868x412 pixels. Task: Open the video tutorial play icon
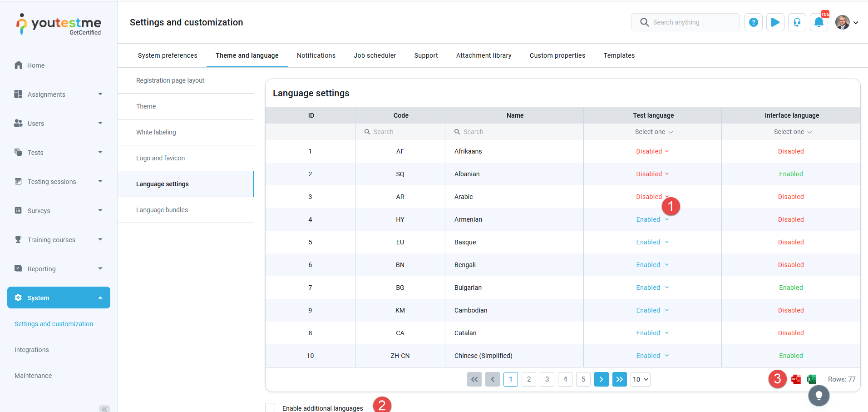point(775,22)
